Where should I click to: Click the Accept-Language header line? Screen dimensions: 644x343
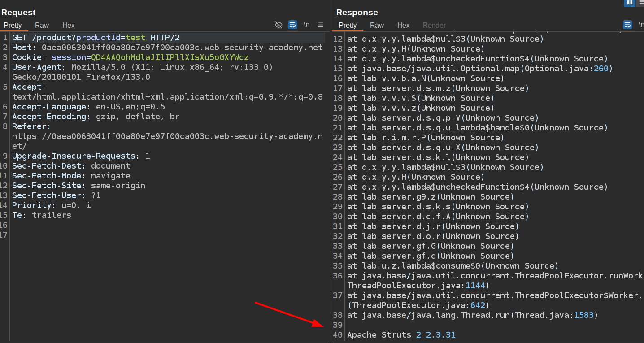(x=88, y=107)
